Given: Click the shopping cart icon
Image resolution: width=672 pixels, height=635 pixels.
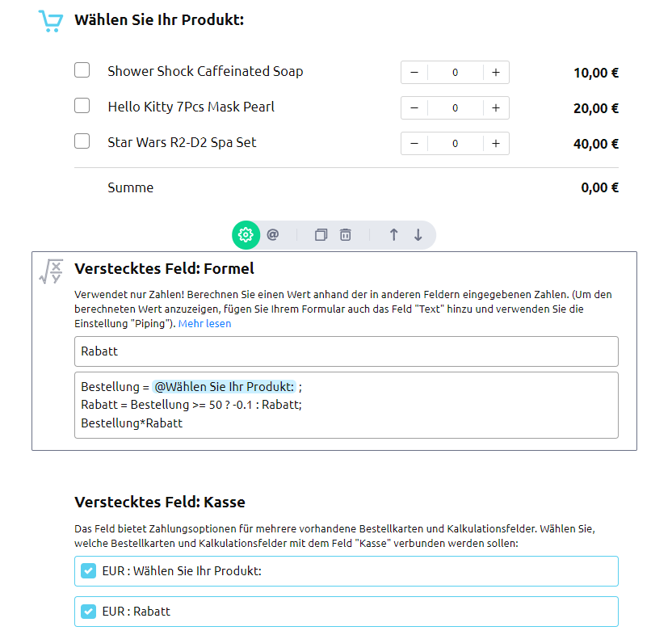Looking at the screenshot, I should pyautogui.click(x=50, y=21).
